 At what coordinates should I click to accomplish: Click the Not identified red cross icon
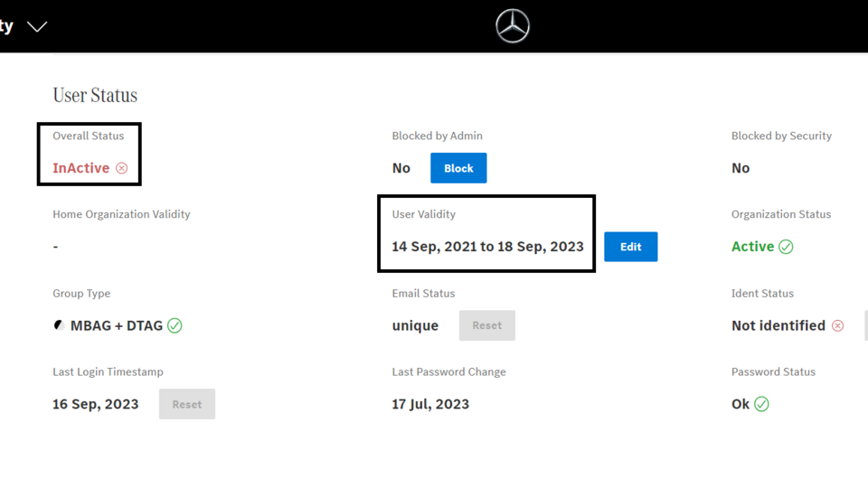tap(837, 325)
